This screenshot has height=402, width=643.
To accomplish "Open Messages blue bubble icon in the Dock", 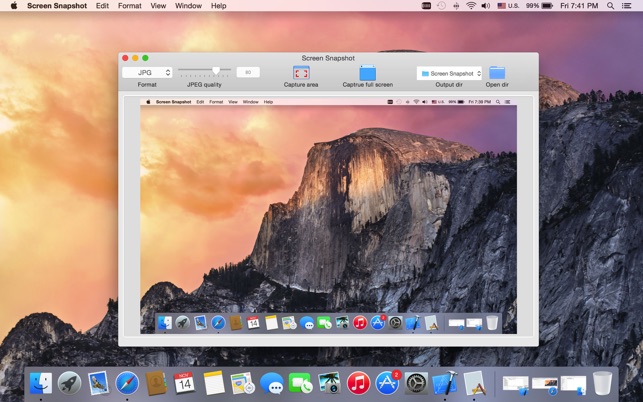I will pos(271,384).
